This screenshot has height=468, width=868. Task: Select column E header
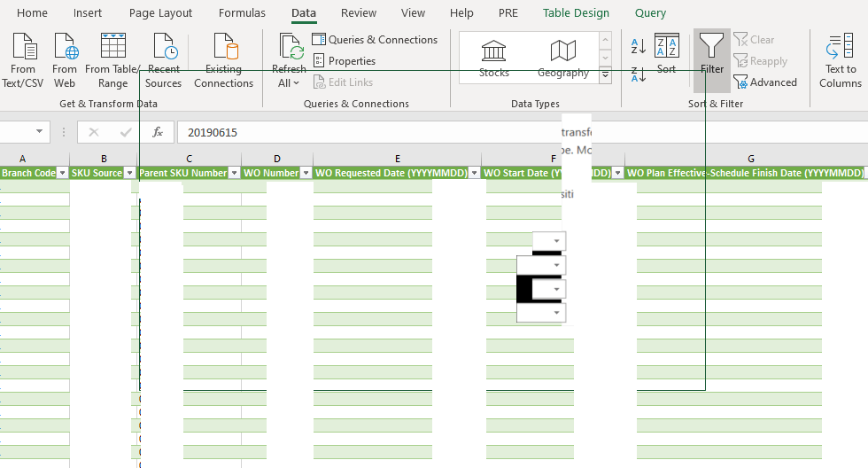(398, 159)
